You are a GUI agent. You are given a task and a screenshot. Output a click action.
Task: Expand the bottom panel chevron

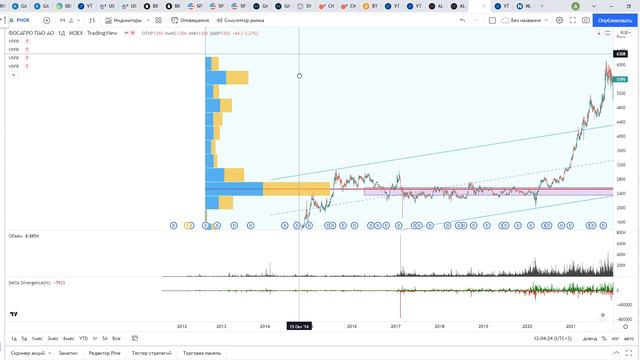[616, 353]
